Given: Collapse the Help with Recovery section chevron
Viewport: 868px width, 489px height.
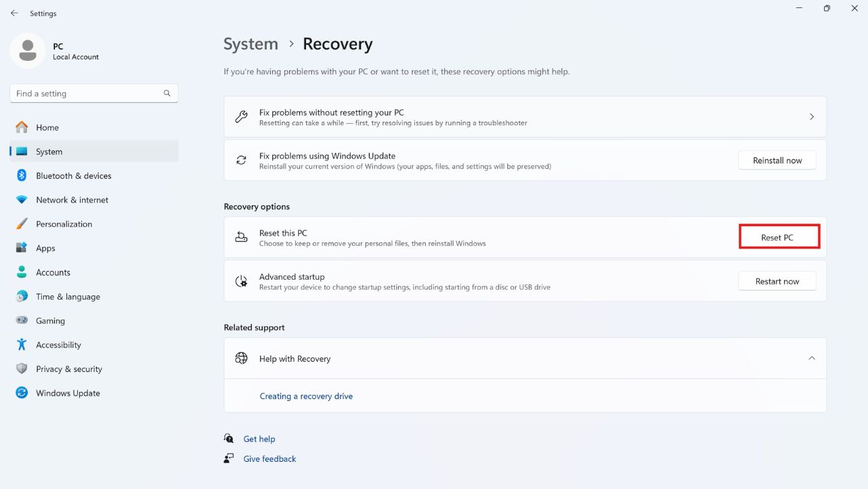Looking at the screenshot, I should click(812, 358).
